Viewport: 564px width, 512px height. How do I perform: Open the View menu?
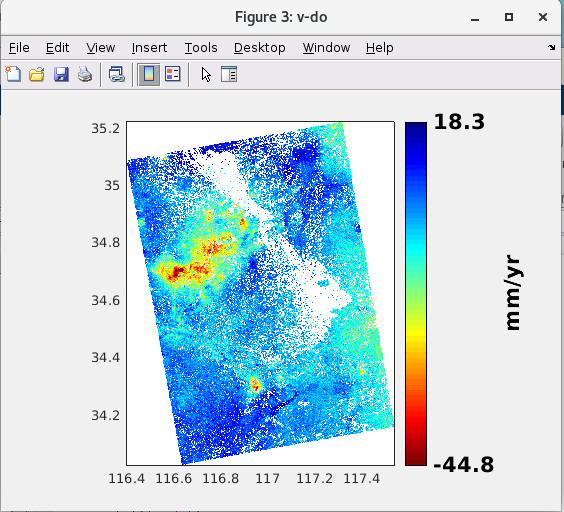[101, 48]
